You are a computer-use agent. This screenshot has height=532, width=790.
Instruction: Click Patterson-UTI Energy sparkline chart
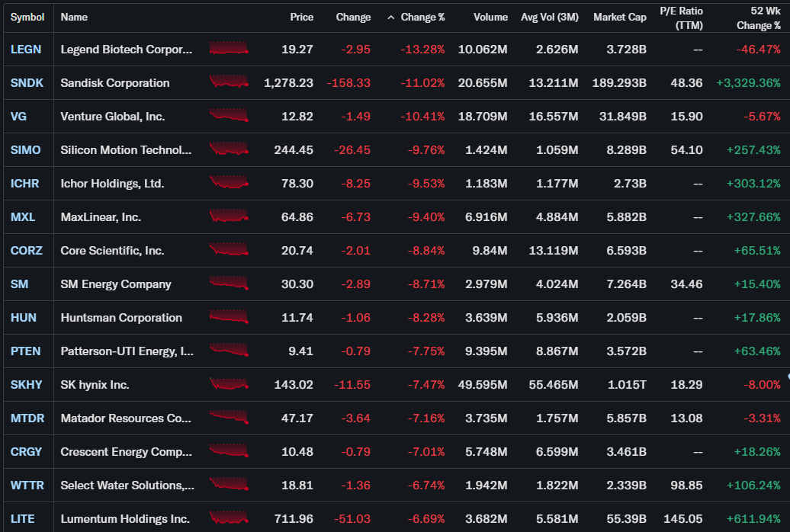(x=229, y=350)
